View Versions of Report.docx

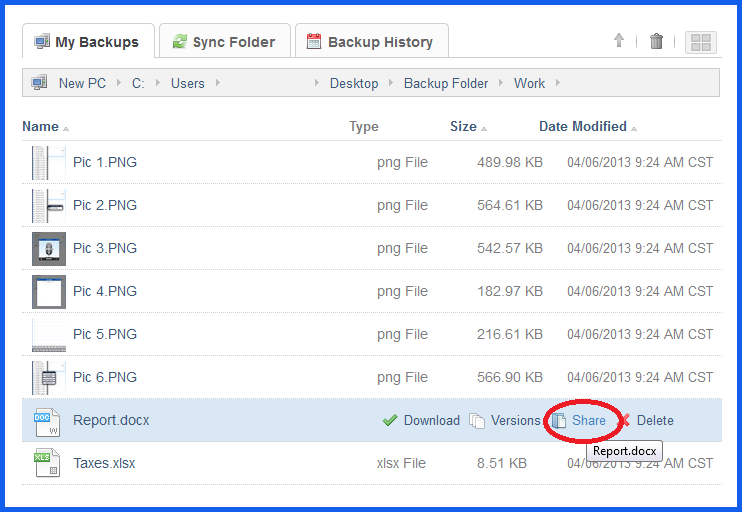505,421
